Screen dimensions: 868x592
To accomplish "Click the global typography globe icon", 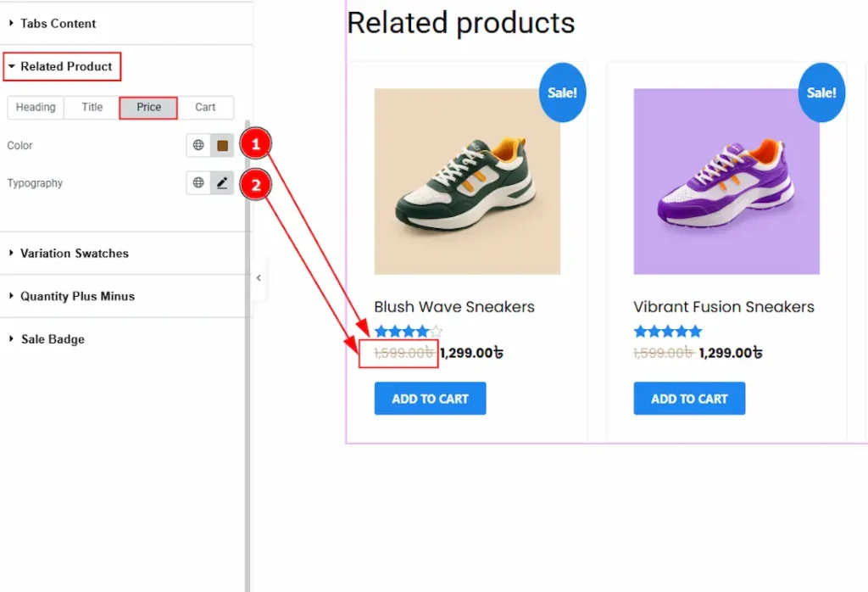I will pos(198,183).
